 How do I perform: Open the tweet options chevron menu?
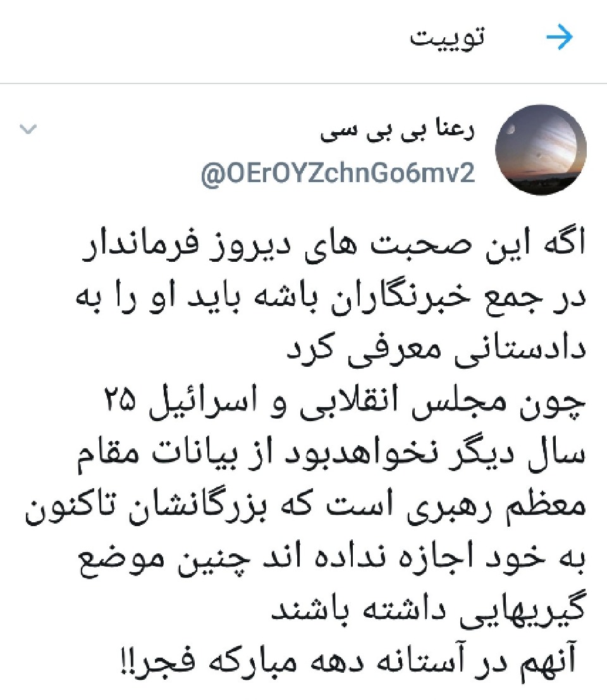[28, 130]
